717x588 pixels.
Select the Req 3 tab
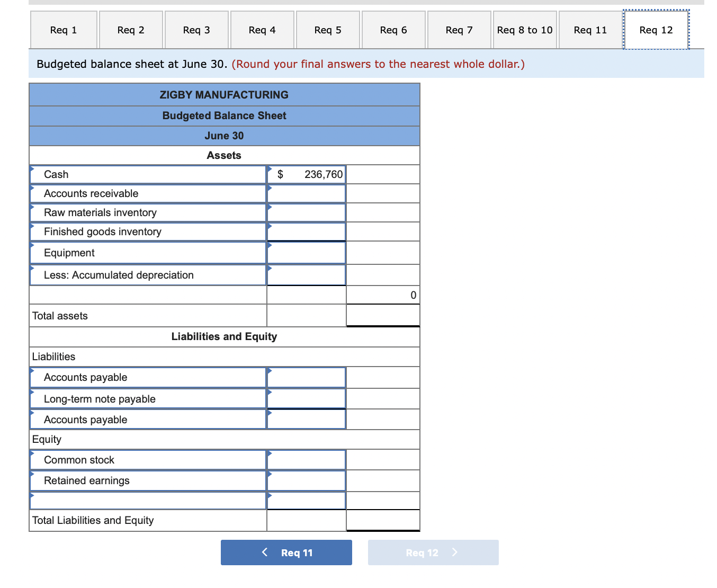point(196,30)
